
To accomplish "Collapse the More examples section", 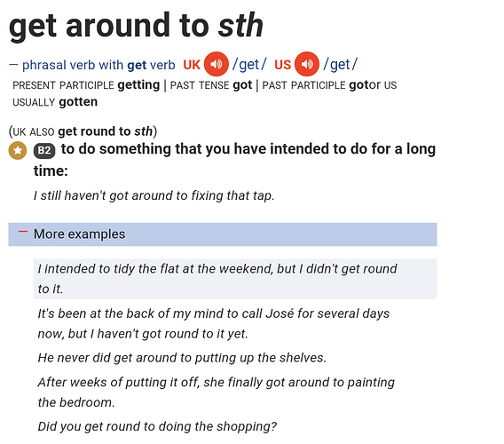I will [223, 234].
